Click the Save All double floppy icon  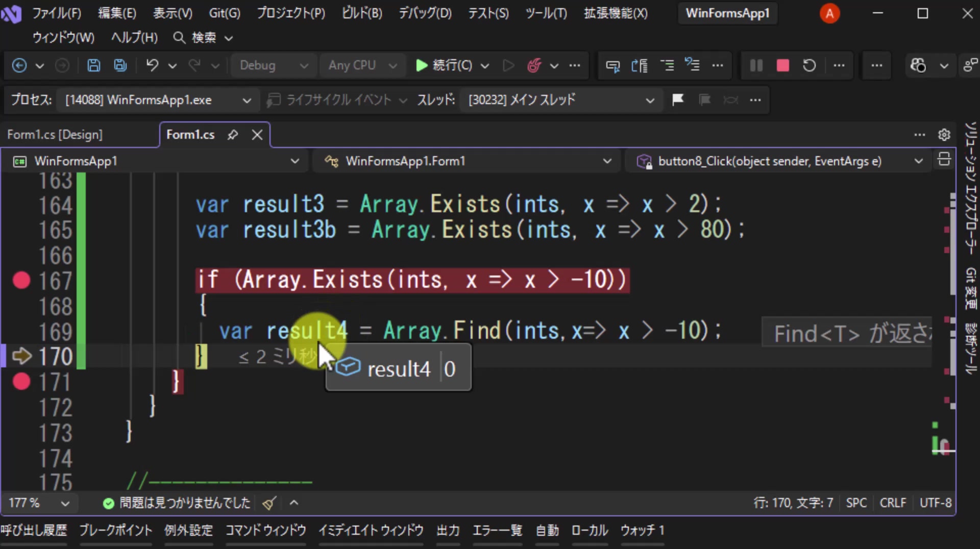point(120,65)
